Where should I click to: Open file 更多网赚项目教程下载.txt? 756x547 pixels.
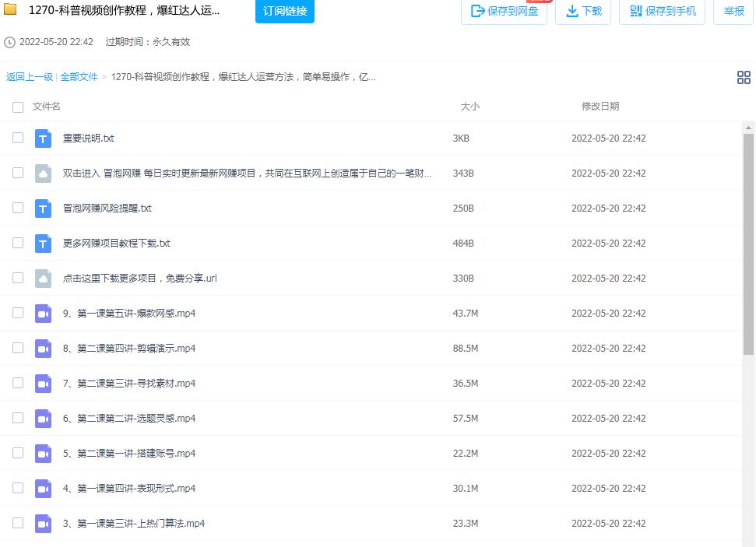coord(117,244)
